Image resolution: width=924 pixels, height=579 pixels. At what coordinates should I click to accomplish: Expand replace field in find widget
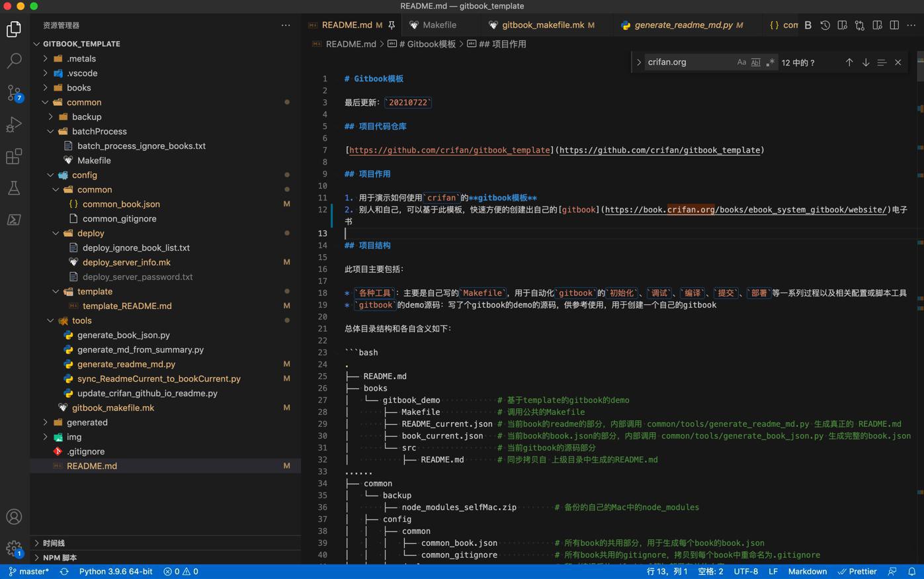pos(639,62)
